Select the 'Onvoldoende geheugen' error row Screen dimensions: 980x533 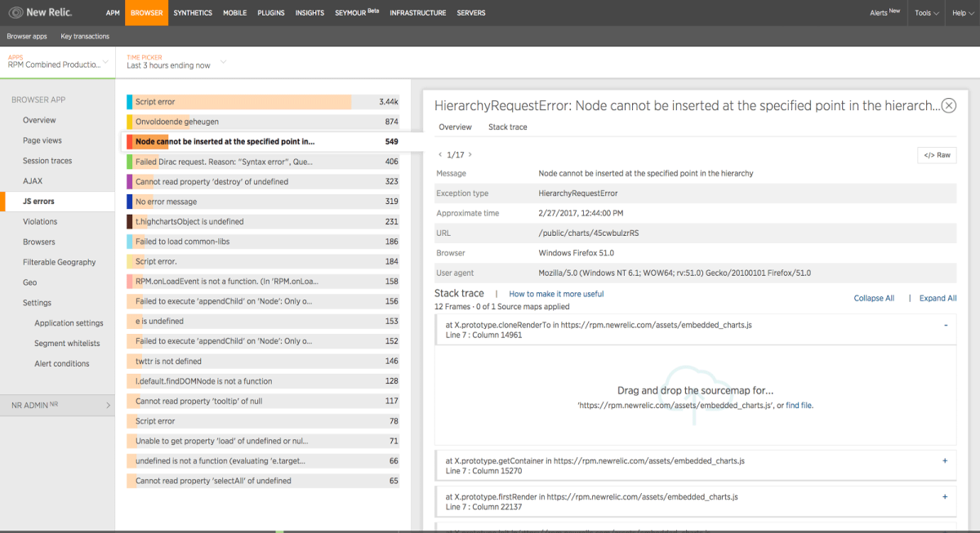(x=265, y=122)
